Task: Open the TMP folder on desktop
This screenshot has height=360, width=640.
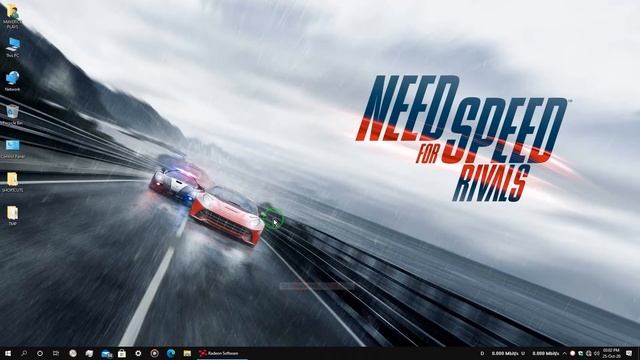Action: tap(13, 216)
